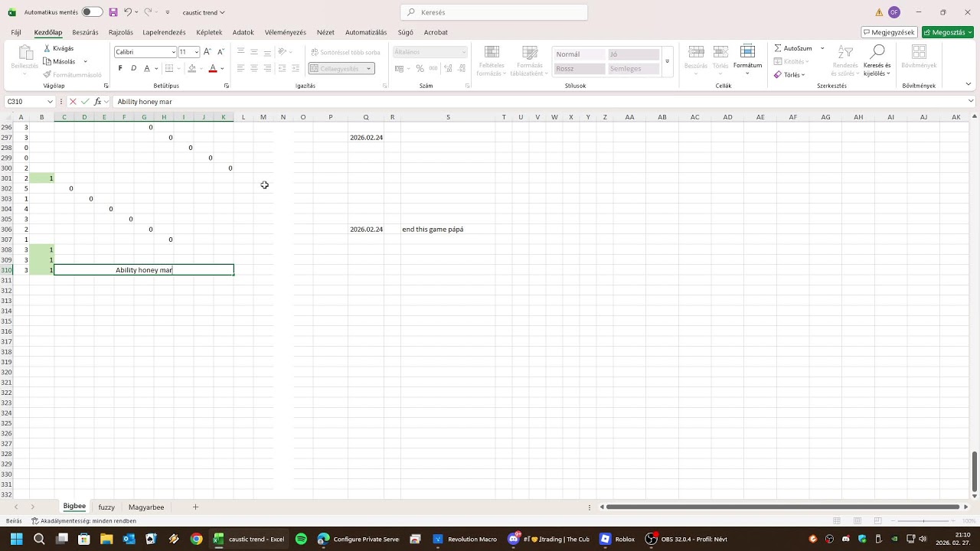
Task: Click the Undo arrow icon
Action: (128, 12)
